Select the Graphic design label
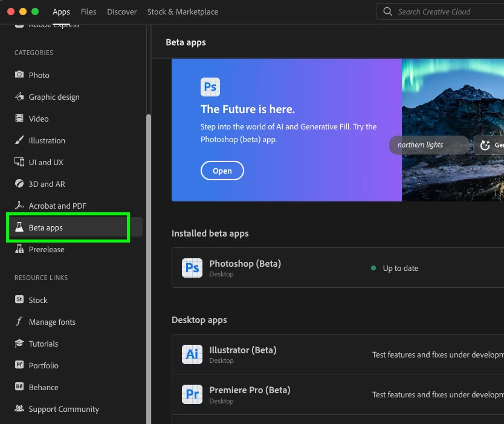The width and height of the screenshot is (504, 424). pyautogui.click(x=54, y=97)
